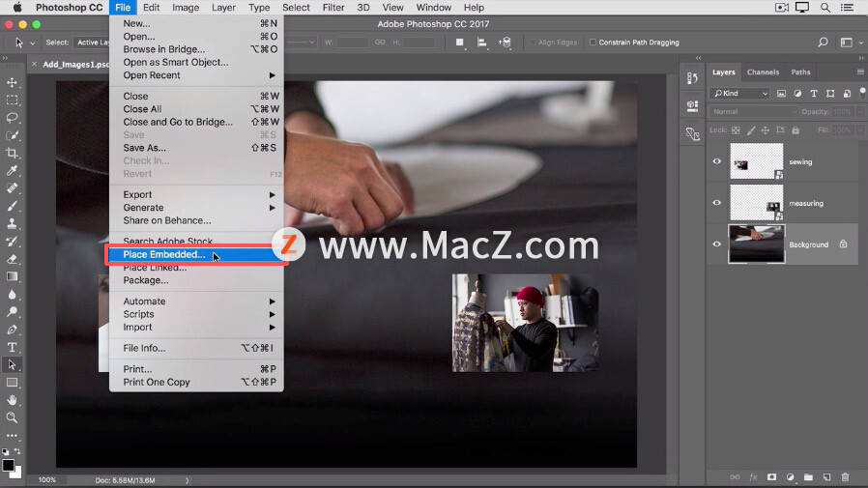Select the Eyedropper tool
This screenshot has height=488, width=868.
click(x=12, y=171)
